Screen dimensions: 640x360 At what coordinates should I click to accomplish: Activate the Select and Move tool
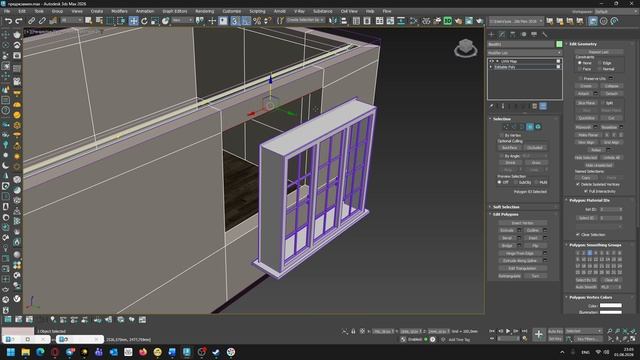133,21
